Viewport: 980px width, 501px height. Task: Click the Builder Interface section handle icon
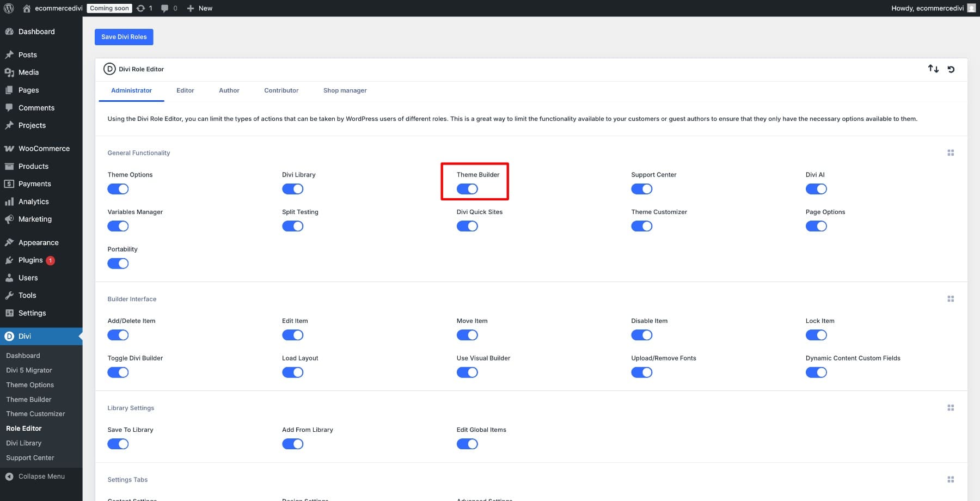pyautogui.click(x=951, y=298)
